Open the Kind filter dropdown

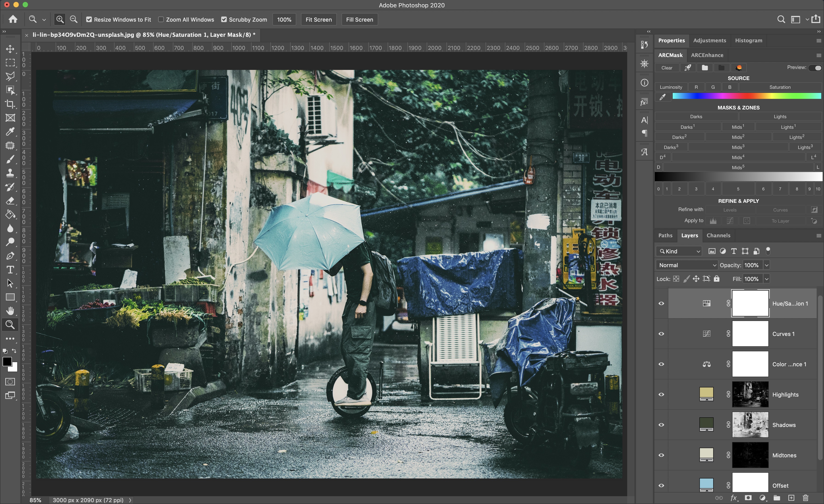[679, 251]
